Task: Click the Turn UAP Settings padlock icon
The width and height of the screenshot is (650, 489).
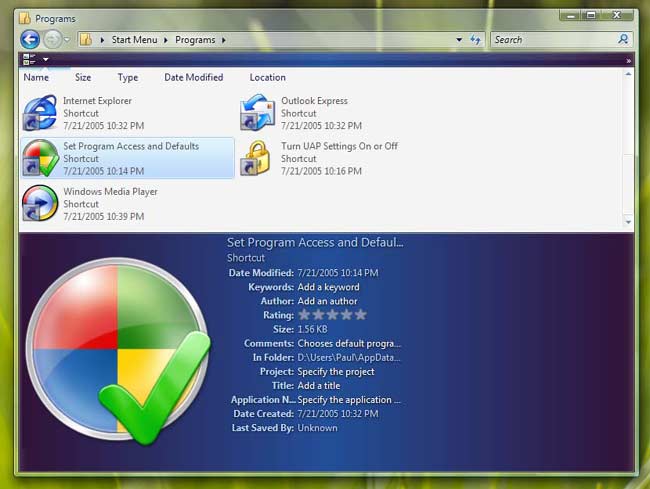Action: [256, 158]
